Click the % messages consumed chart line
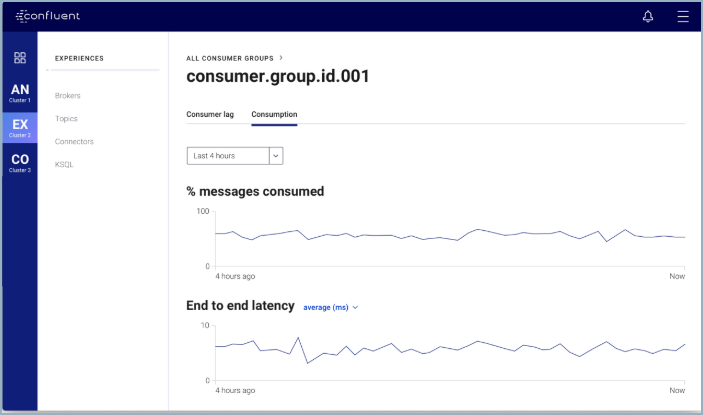 click(450, 235)
